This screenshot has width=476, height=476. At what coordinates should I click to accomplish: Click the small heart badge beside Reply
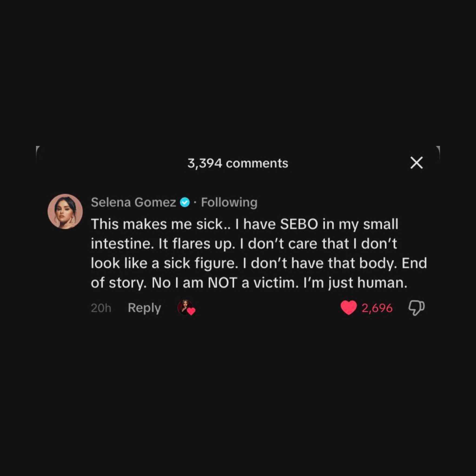(x=191, y=311)
